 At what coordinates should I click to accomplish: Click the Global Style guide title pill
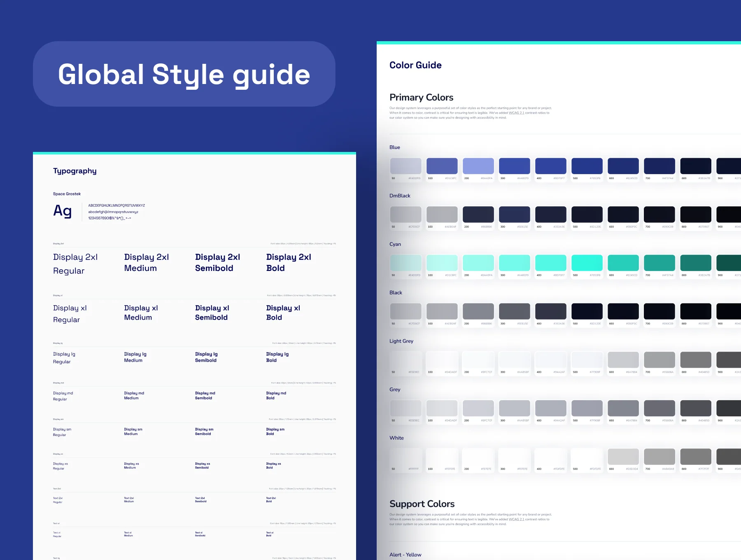click(x=184, y=74)
